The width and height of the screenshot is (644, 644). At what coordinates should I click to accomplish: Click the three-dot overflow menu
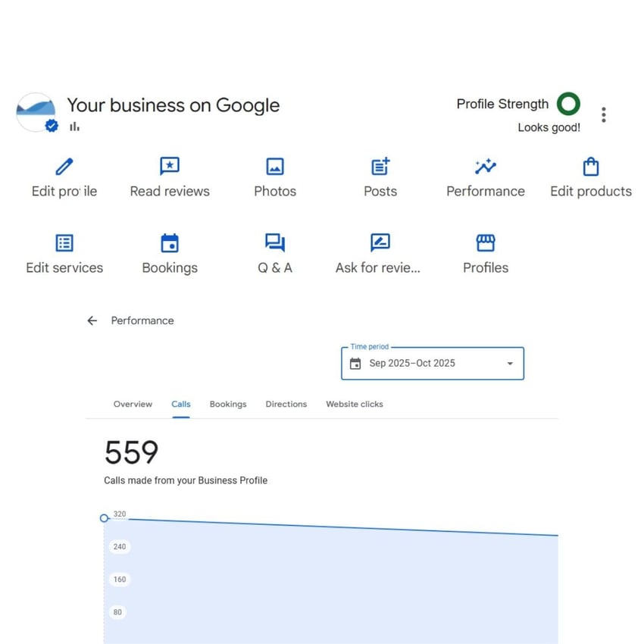(x=604, y=114)
